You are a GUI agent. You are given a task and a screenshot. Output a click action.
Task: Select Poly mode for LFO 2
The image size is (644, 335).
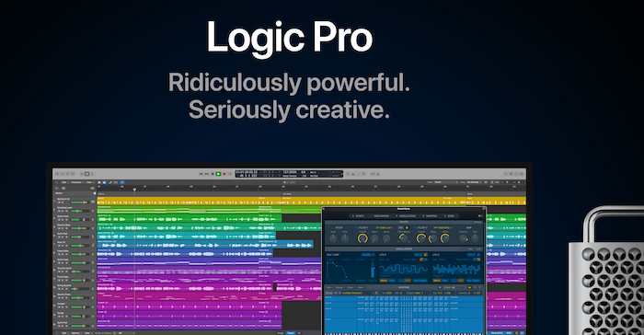[x=392, y=281]
